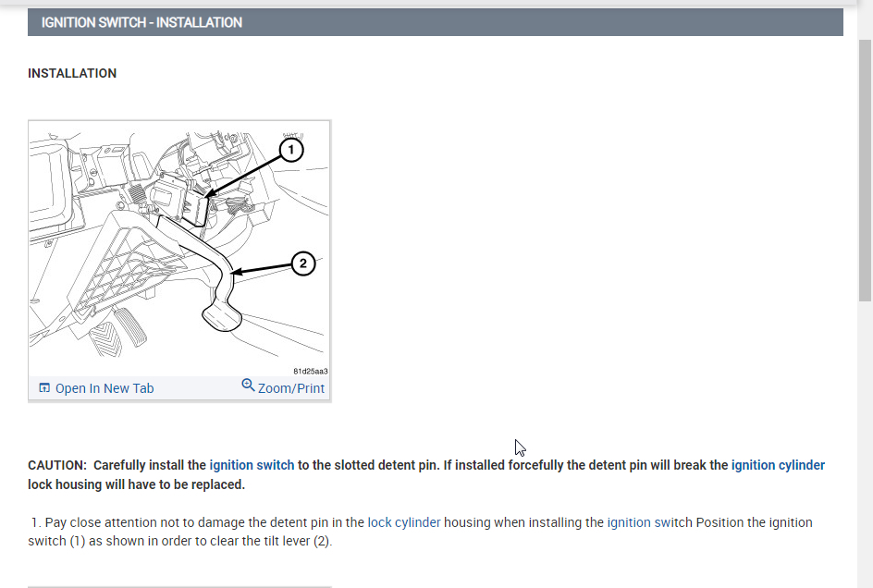873x588 pixels.
Task: Click the circled number 1 callout
Action: pyautogui.click(x=290, y=148)
